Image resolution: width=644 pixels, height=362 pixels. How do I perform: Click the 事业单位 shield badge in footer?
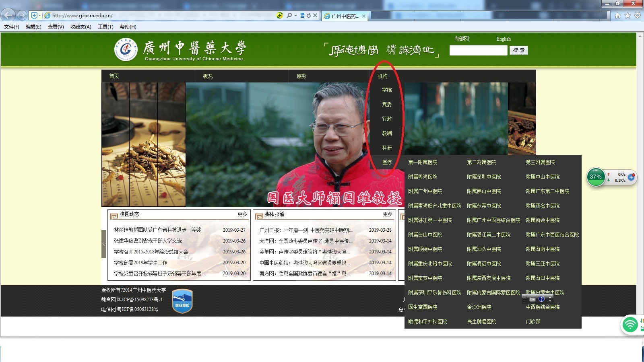[182, 301]
